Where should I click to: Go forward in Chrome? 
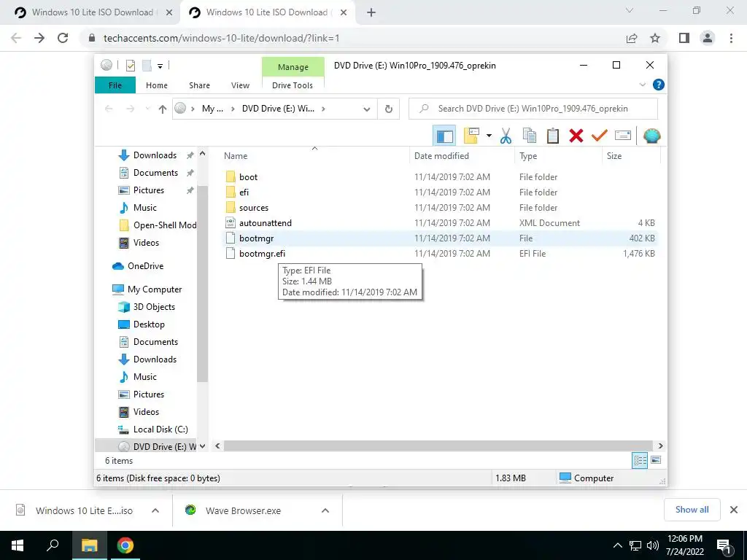point(39,38)
